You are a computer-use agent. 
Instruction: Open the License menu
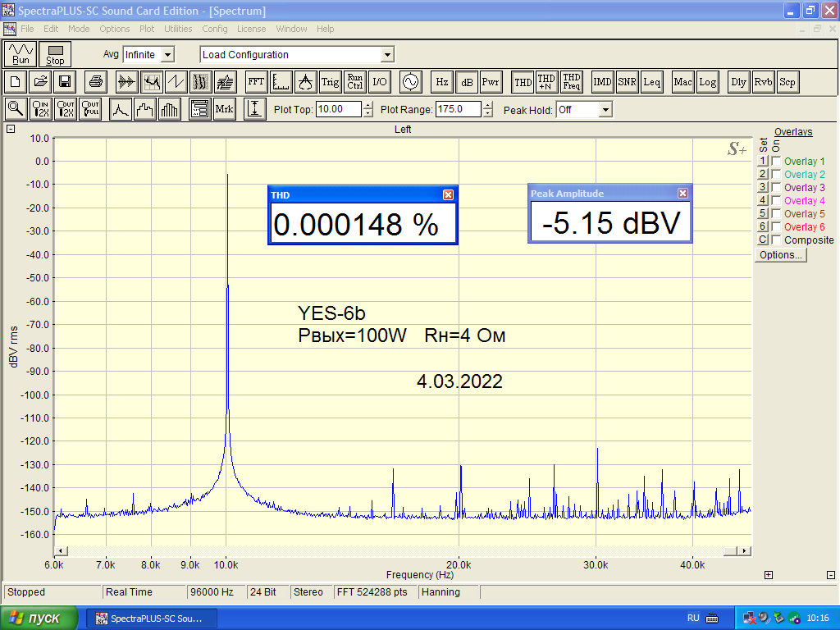pos(251,29)
